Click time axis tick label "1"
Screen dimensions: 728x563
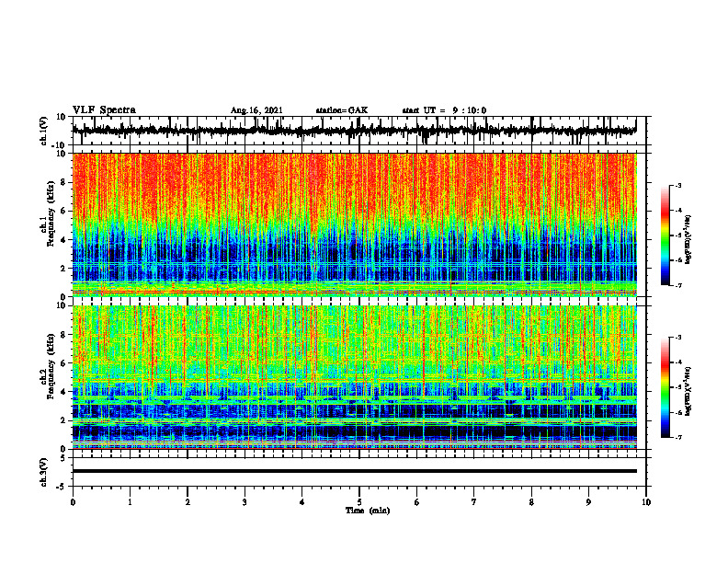pyautogui.click(x=130, y=502)
